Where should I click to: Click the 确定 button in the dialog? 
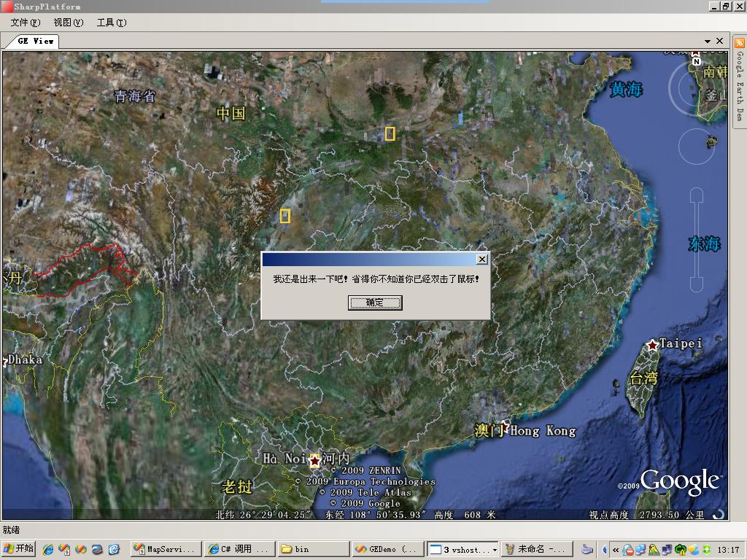tap(375, 303)
